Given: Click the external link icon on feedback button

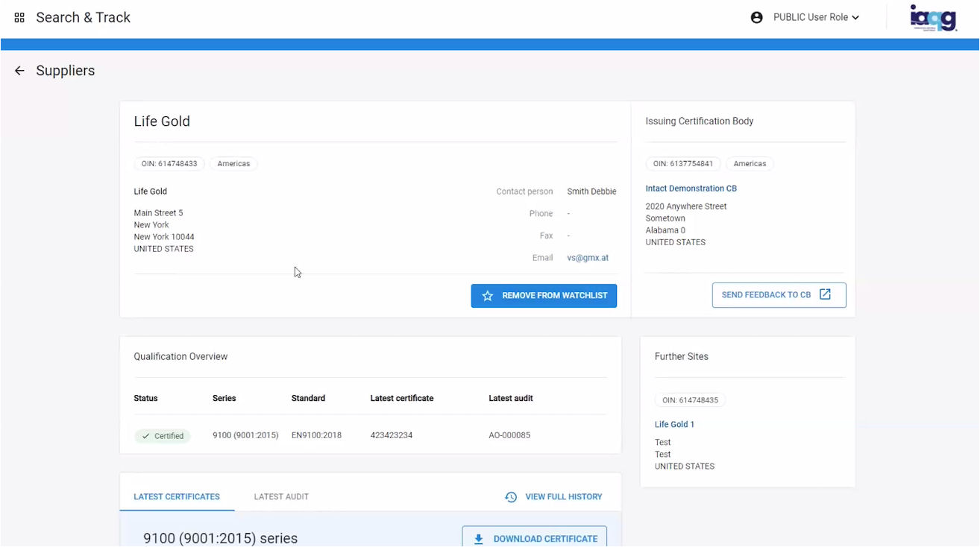Looking at the screenshot, I should 825,294.
